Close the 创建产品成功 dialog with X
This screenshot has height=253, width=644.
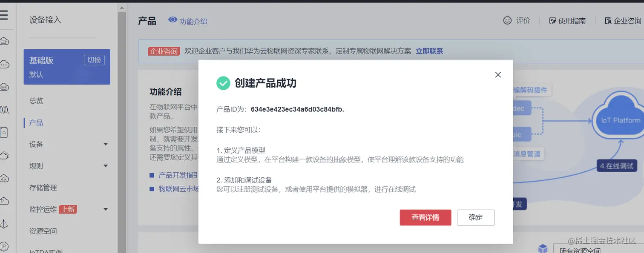click(x=498, y=75)
